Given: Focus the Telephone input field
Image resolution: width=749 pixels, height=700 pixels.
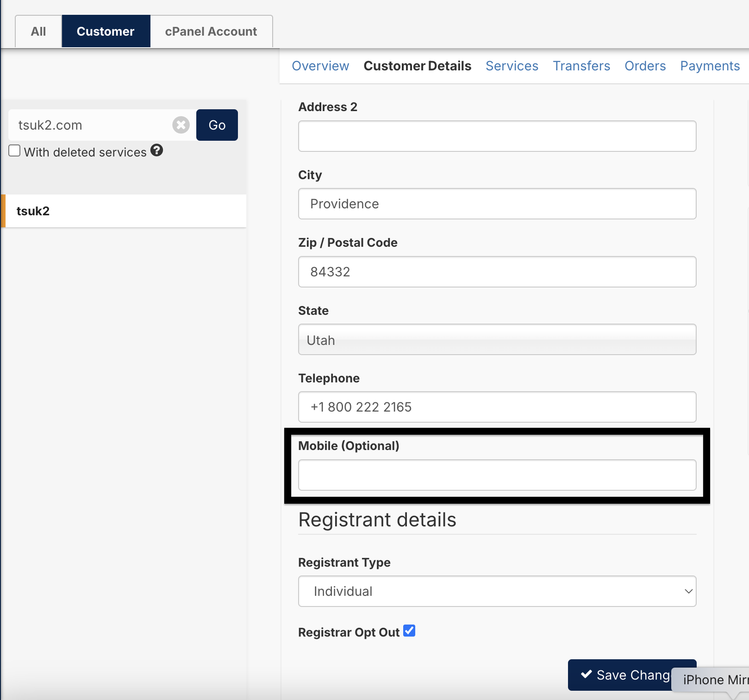Looking at the screenshot, I should pyautogui.click(x=497, y=407).
